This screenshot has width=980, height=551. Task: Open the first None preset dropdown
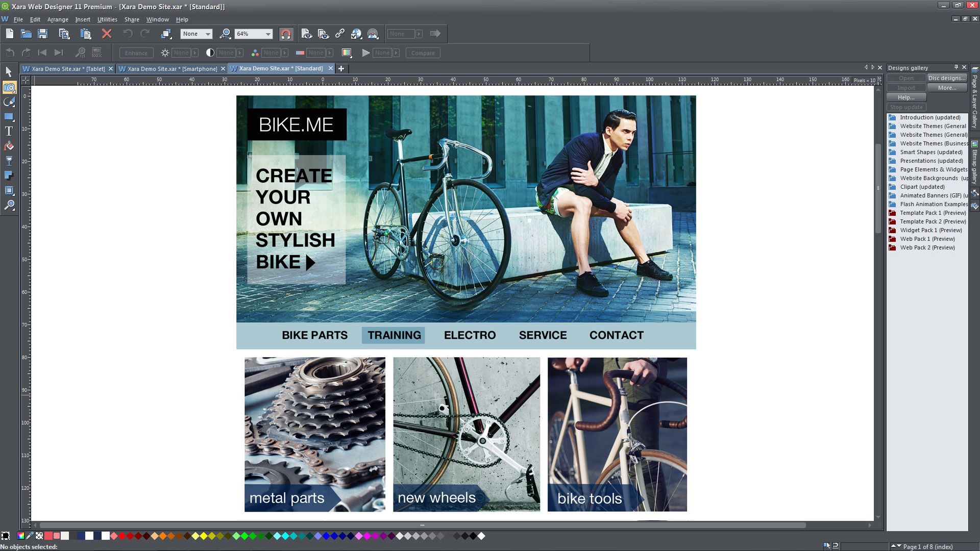point(196,34)
